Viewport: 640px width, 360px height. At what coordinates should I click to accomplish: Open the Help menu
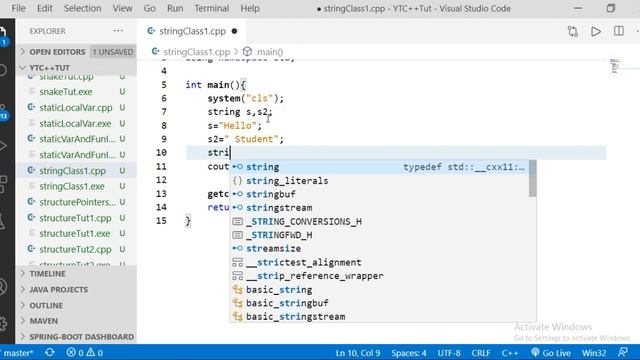[250, 8]
